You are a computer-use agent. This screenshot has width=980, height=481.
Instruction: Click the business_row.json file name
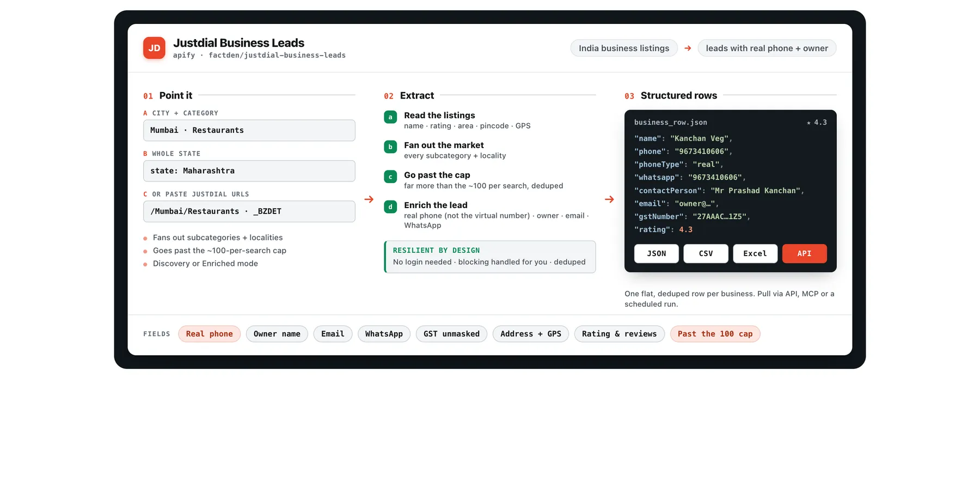pyautogui.click(x=671, y=123)
